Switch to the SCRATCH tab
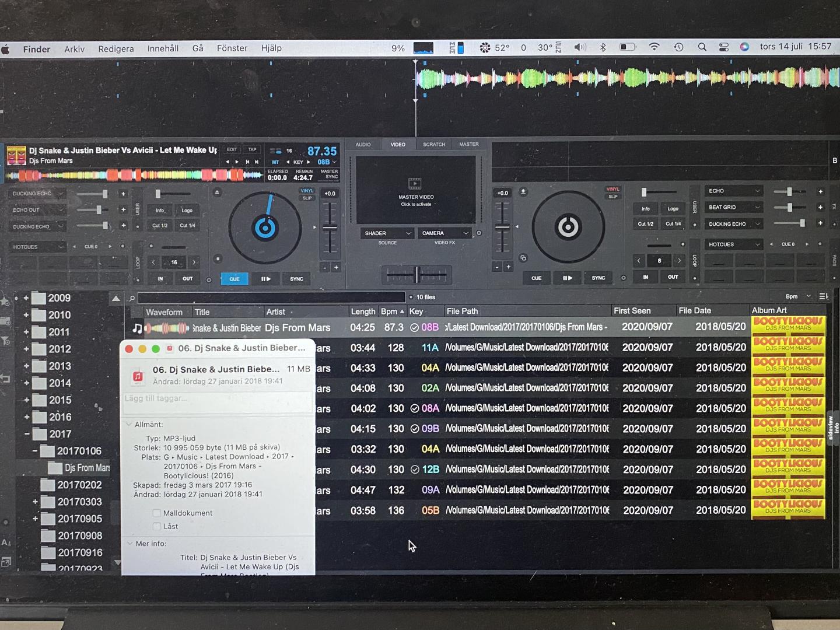This screenshot has width=840, height=630. (434, 145)
